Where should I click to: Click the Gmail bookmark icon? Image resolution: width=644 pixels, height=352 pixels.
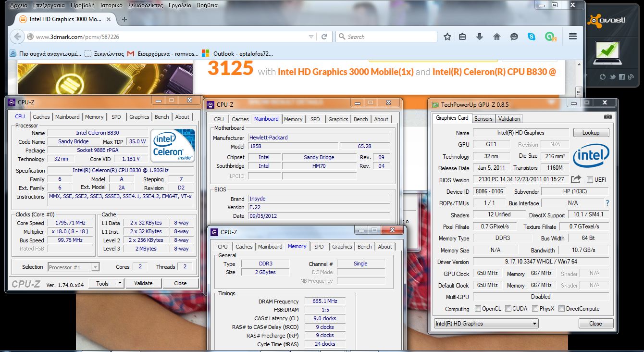pos(131,53)
